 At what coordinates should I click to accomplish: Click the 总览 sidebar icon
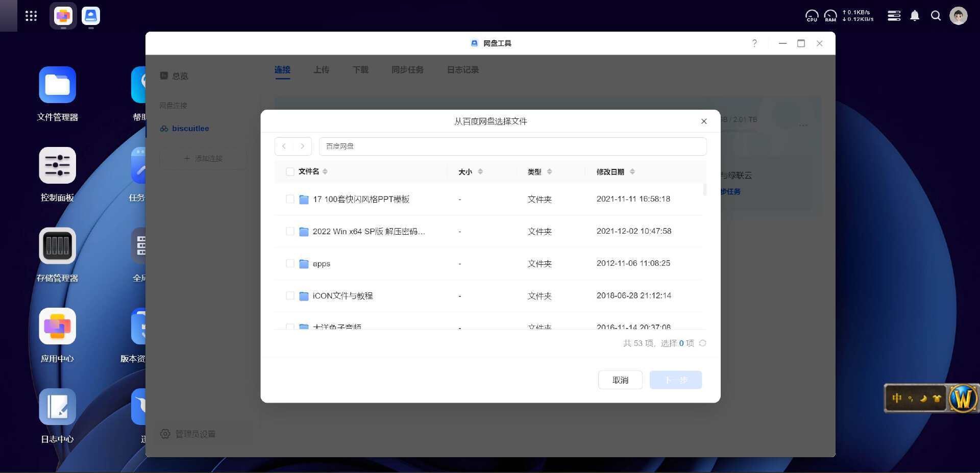(164, 76)
